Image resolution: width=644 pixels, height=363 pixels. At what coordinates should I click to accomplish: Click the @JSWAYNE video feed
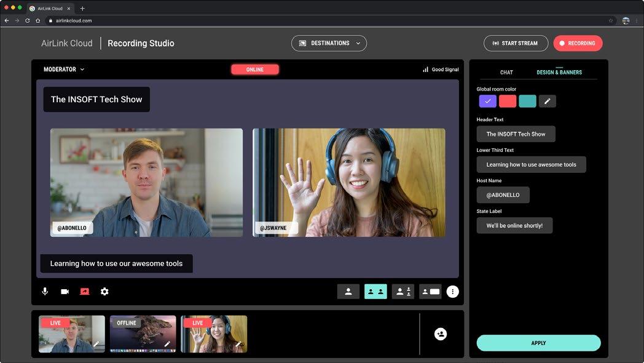click(348, 183)
